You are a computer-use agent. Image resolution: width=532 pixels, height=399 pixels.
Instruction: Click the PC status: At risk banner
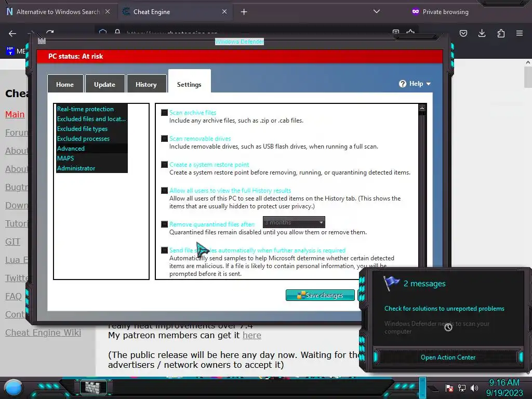click(240, 56)
